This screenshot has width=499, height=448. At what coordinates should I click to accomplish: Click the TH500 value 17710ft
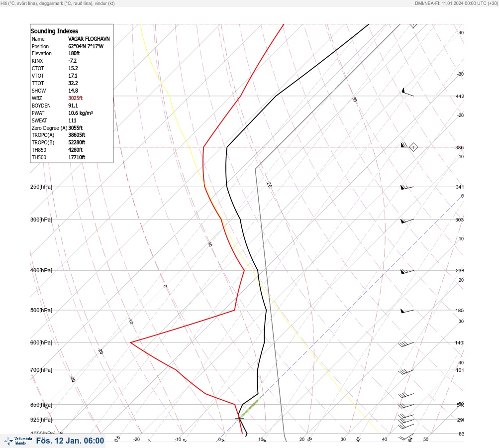77,157
